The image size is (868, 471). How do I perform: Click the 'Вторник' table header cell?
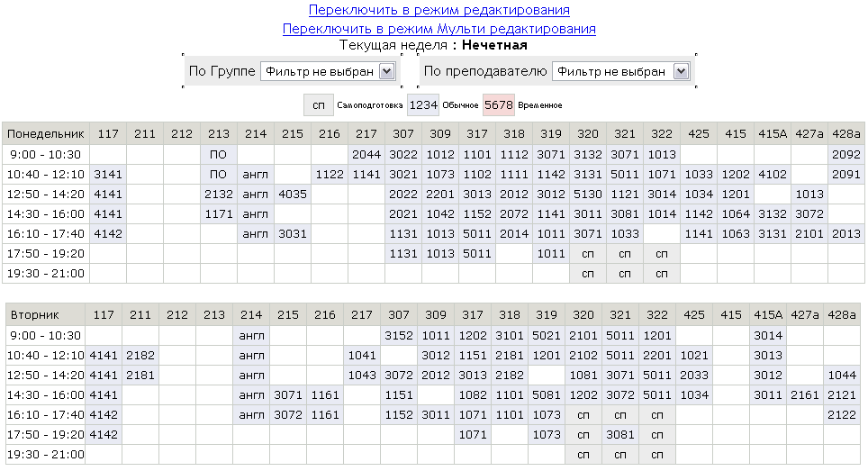pyautogui.click(x=45, y=315)
